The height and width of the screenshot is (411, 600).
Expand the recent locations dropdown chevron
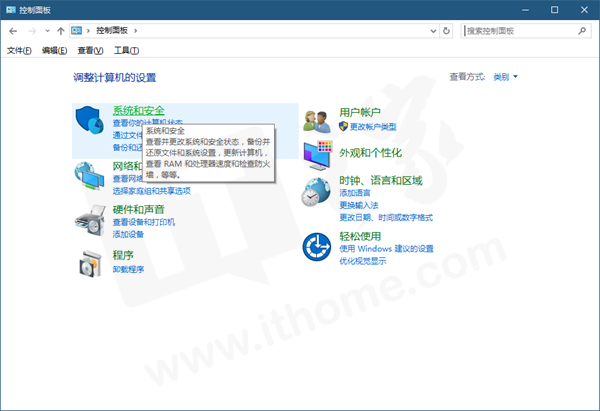[x=46, y=31]
